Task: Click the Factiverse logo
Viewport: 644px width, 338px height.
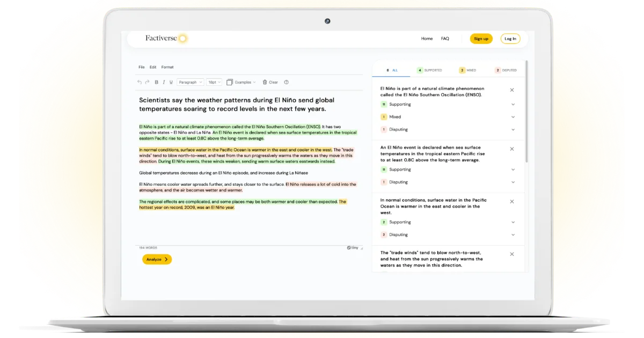Action: (x=166, y=38)
